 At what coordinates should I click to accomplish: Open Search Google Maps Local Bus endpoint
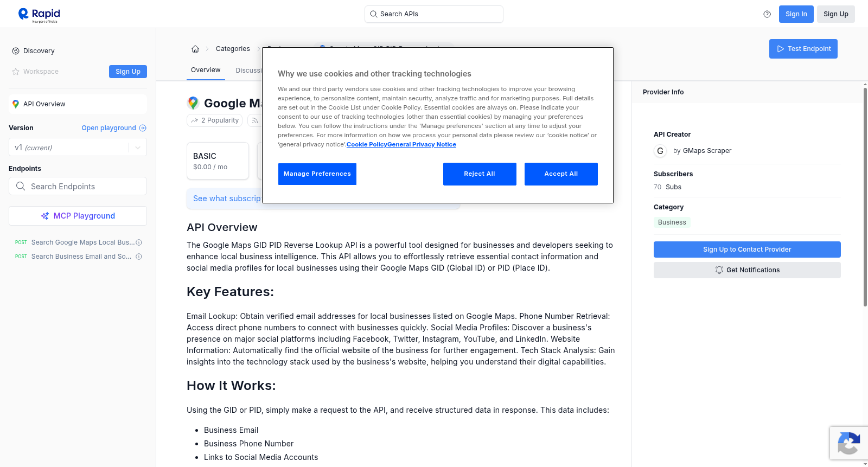coord(83,242)
